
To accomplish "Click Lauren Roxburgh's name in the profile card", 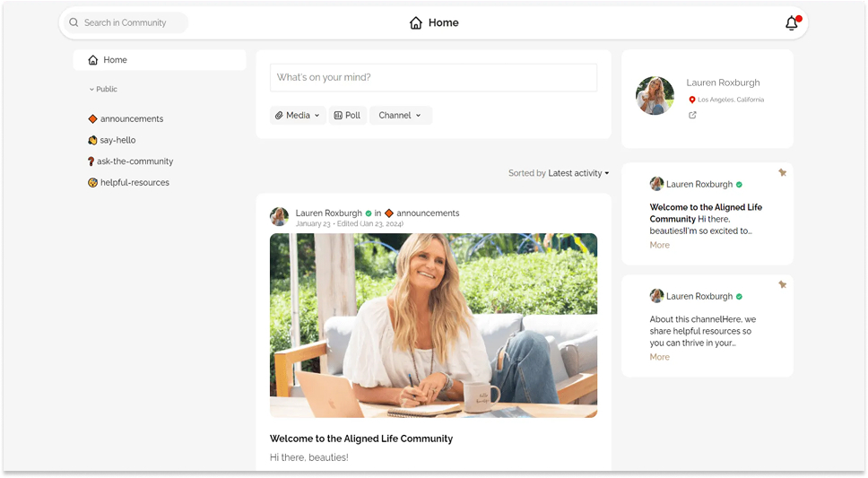I will click(723, 83).
